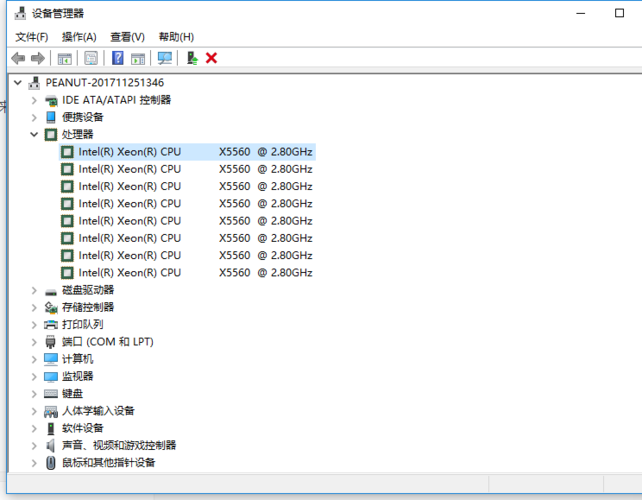The image size is (642, 500).
Task: Select the PEANUT-201711251346 label
Action: pyautogui.click(x=105, y=83)
